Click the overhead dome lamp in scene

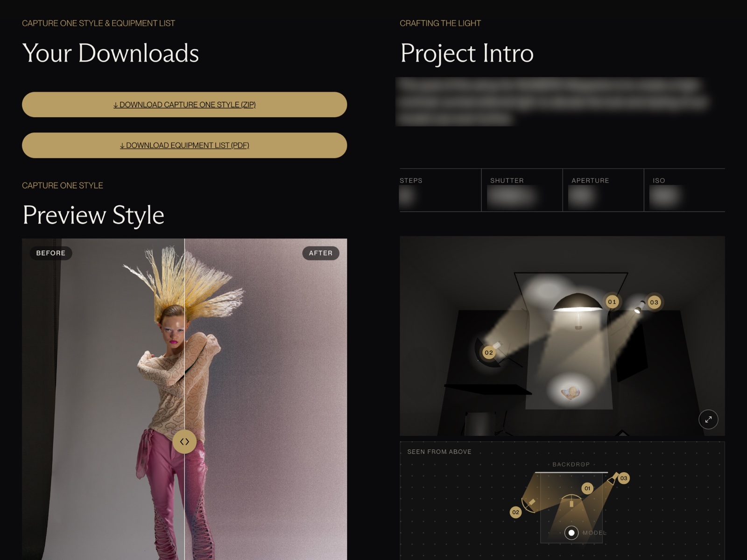coord(578,303)
